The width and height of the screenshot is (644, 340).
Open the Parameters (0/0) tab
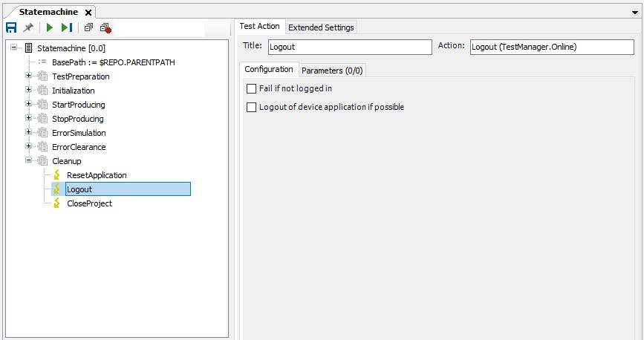click(332, 71)
